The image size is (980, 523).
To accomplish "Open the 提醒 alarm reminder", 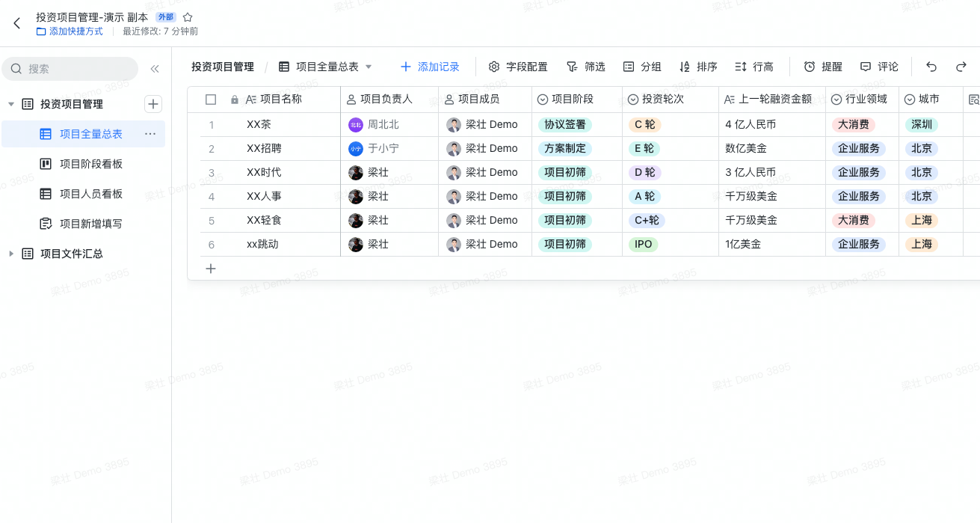I will tap(822, 67).
